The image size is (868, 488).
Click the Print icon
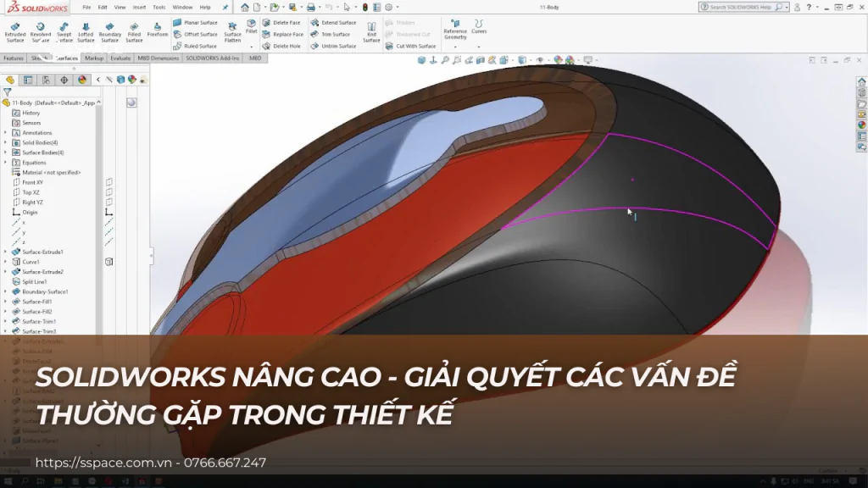click(x=311, y=7)
